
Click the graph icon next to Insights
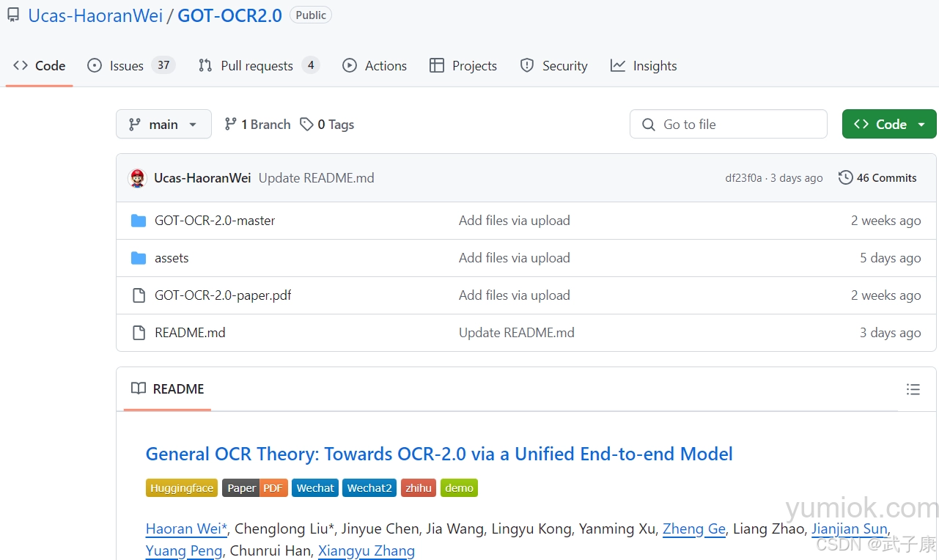(616, 65)
